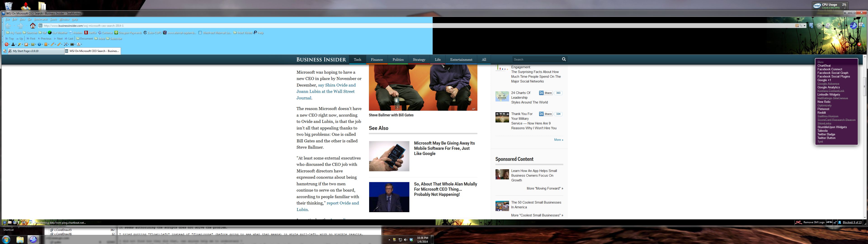Click the Cookies person icon in developer toolbar
The width and height of the screenshot is (868, 244).
click(x=13, y=45)
